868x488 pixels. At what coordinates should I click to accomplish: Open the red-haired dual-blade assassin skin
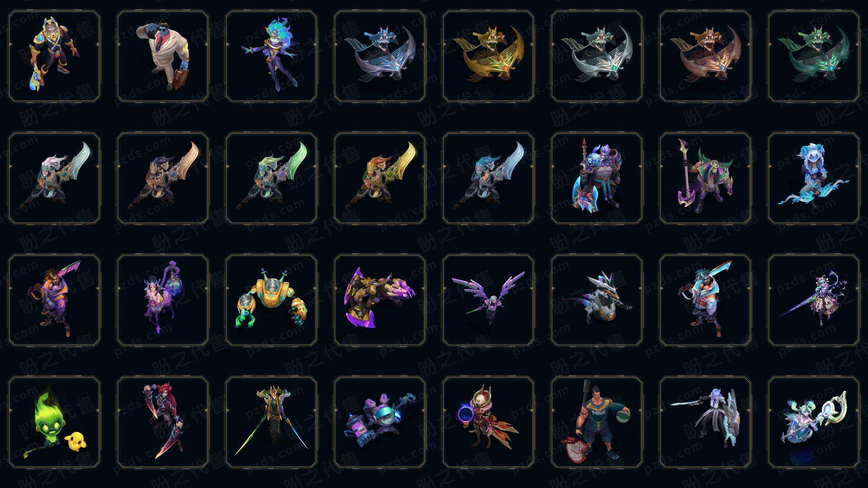pos(163,422)
